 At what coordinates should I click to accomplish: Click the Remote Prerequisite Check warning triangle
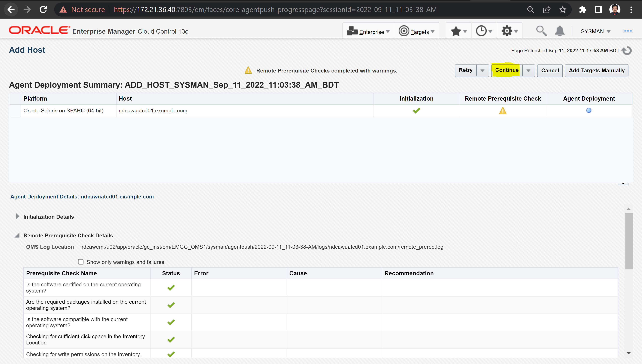tap(503, 110)
